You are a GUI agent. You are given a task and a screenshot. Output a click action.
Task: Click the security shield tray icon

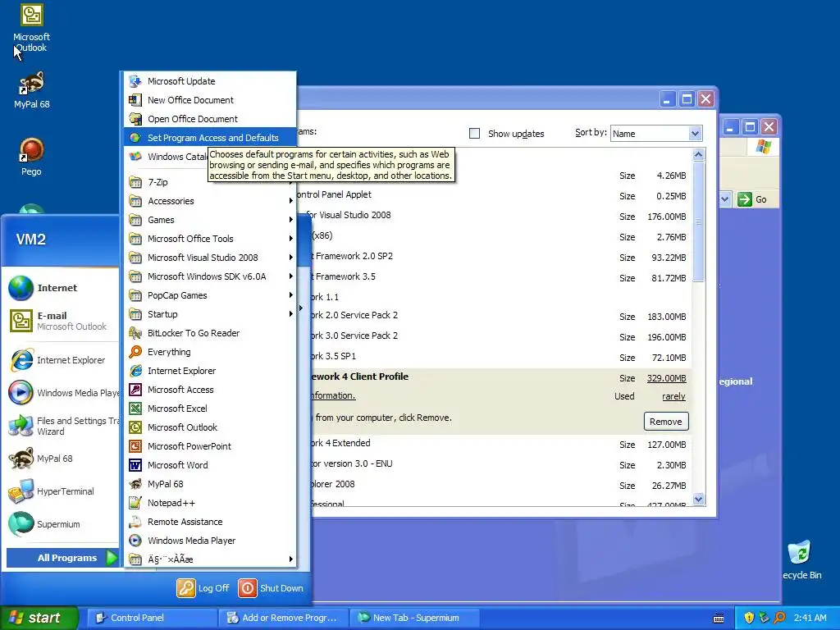[749, 618]
